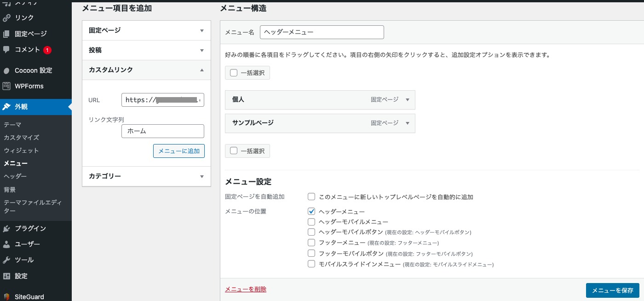Tick the フッターメニュー checkbox
644x301 pixels.
point(311,242)
